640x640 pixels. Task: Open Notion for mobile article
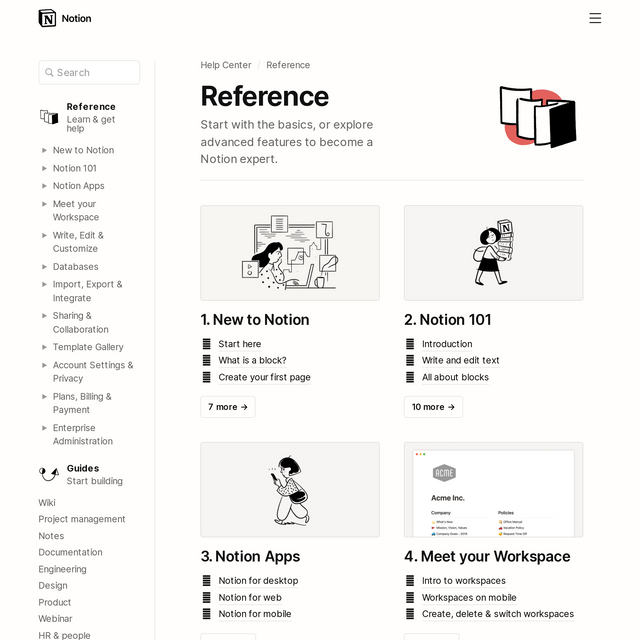pos(255,614)
